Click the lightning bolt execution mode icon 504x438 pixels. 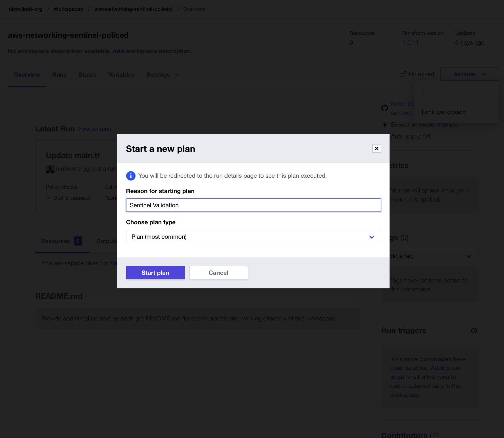[x=385, y=125]
